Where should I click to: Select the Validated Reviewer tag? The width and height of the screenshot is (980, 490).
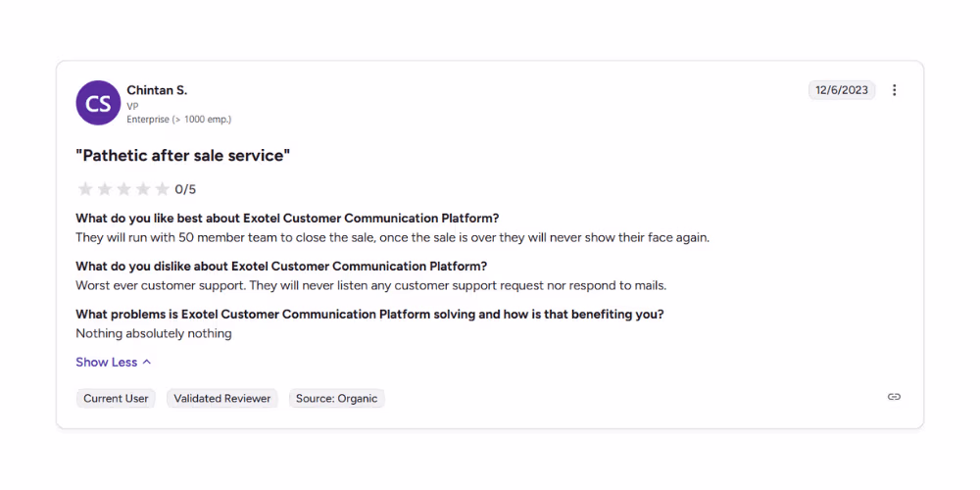221,399
